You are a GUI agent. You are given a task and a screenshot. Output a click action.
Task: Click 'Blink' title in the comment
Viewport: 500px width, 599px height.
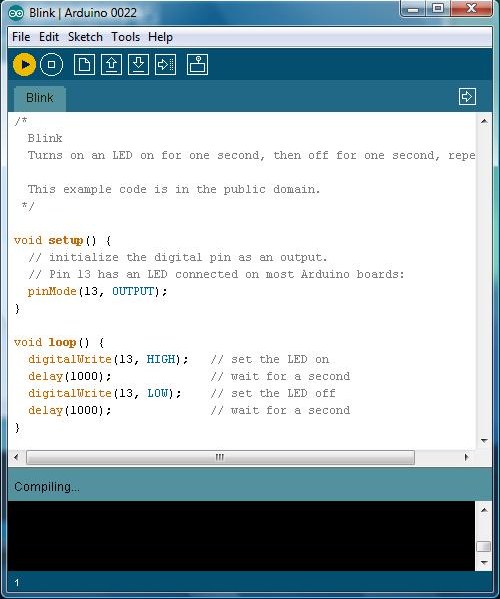click(x=45, y=138)
